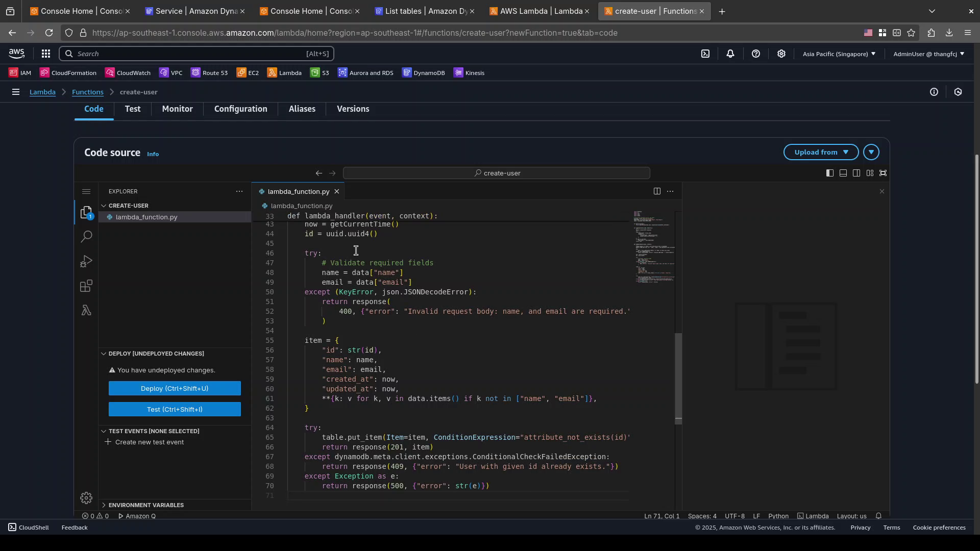The image size is (980, 551).
Task: Select lambda_function.py in Explorer tree
Action: 175,217
